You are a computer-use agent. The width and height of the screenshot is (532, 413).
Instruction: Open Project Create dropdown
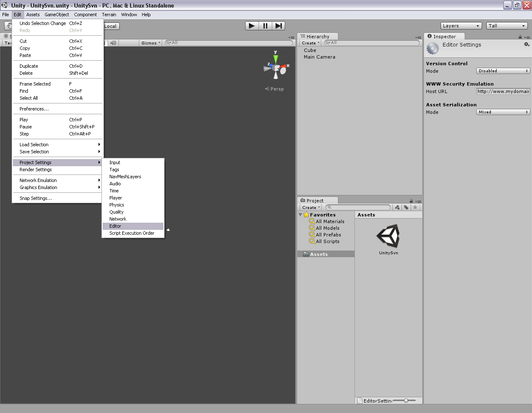tap(311, 207)
